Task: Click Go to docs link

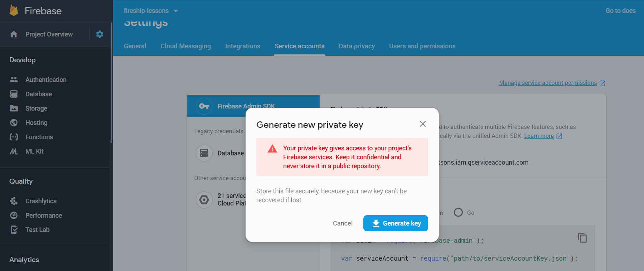Action: 620,11
